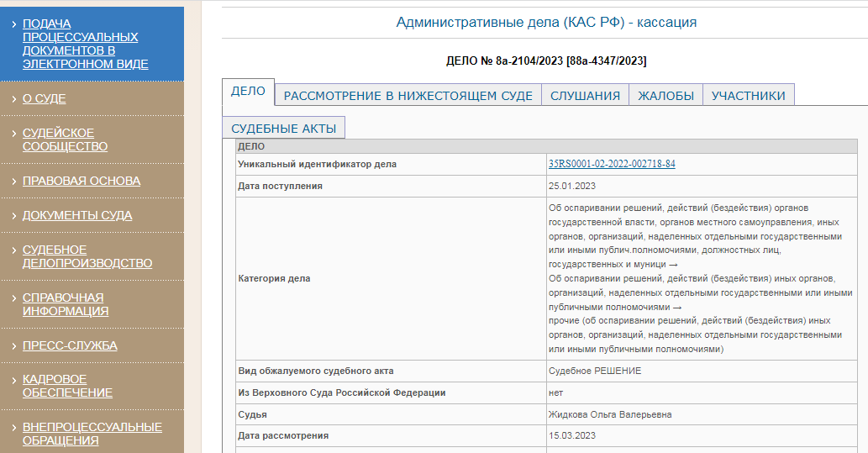The width and height of the screenshot is (868, 453).
Task: Select the ДЕЛО tab
Action: coord(248,92)
